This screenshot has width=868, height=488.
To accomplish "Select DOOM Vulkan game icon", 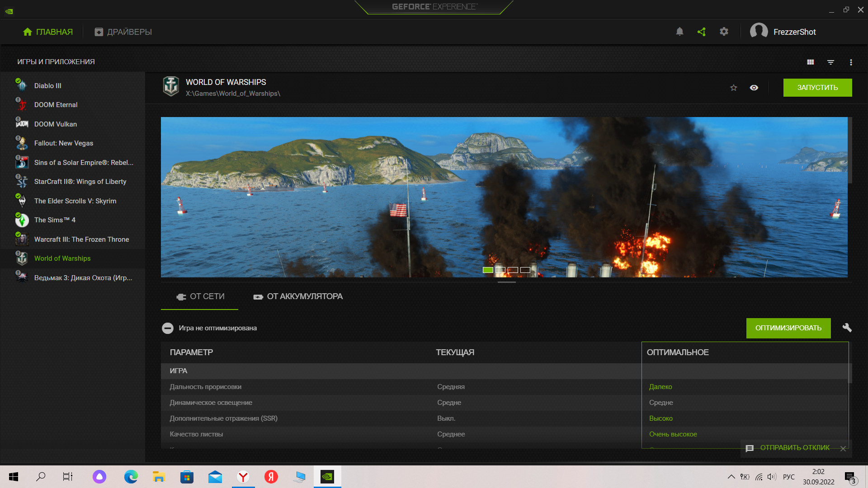I will pyautogui.click(x=22, y=124).
